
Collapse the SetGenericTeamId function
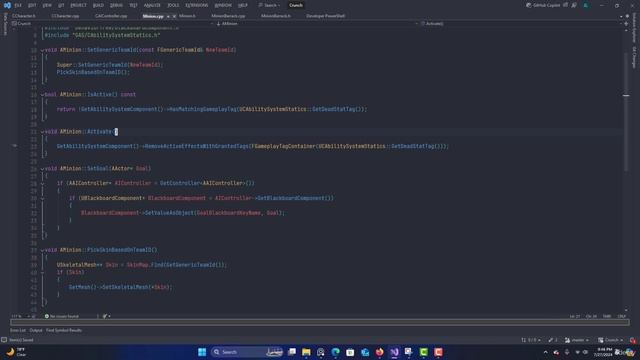coord(42,50)
